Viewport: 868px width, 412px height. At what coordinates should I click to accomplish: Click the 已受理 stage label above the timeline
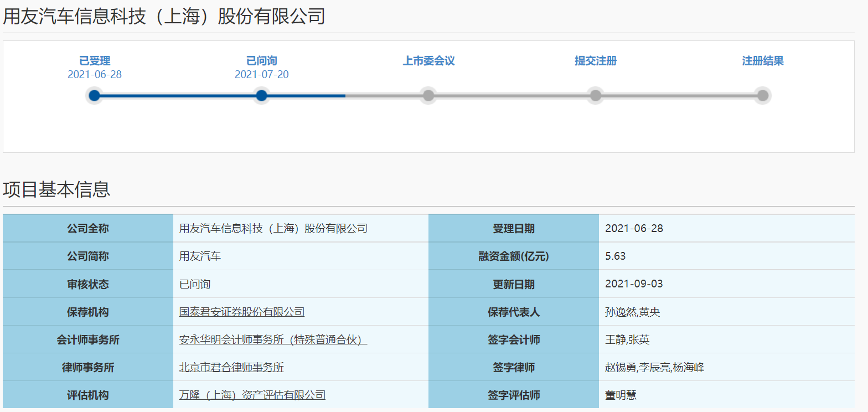[95, 61]
